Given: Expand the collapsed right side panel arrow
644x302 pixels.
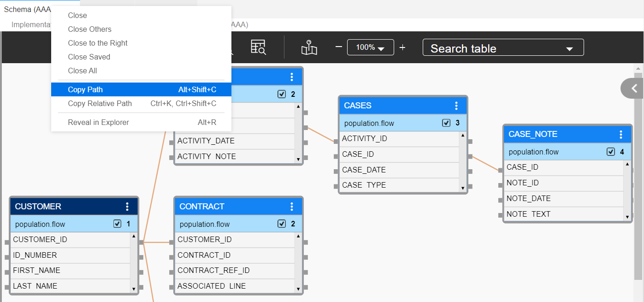Looking at the screenshot, I should pyautogui.click(x=634, y=88).
